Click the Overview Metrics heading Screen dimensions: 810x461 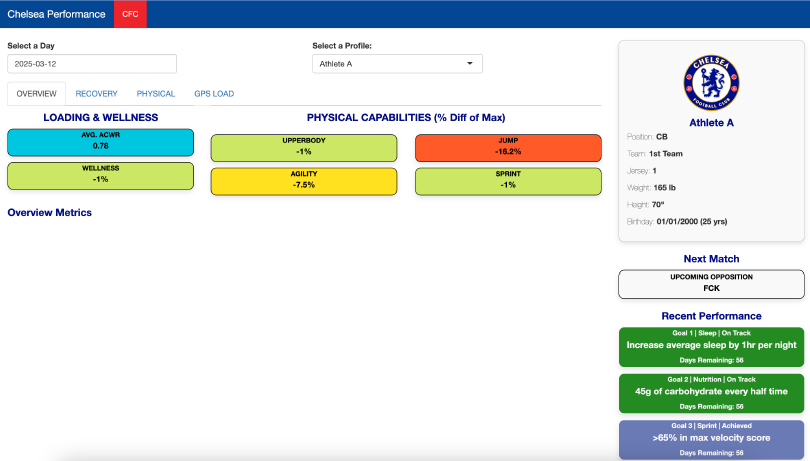(50, 212)
